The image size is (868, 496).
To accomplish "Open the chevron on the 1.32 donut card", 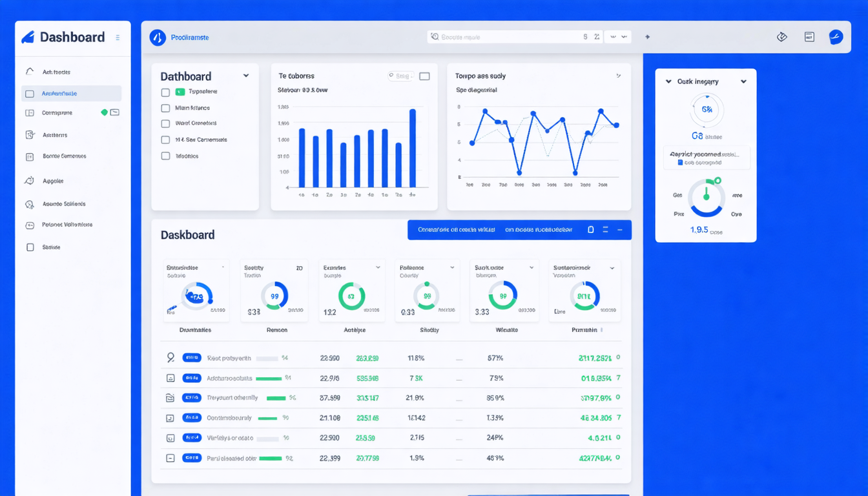I will pos(377,267).
